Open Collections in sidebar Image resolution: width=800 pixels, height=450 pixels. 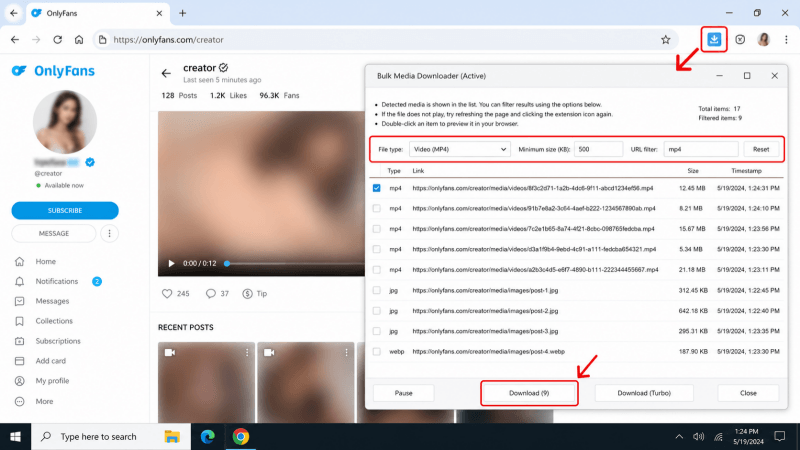click(x=54, y=321)
